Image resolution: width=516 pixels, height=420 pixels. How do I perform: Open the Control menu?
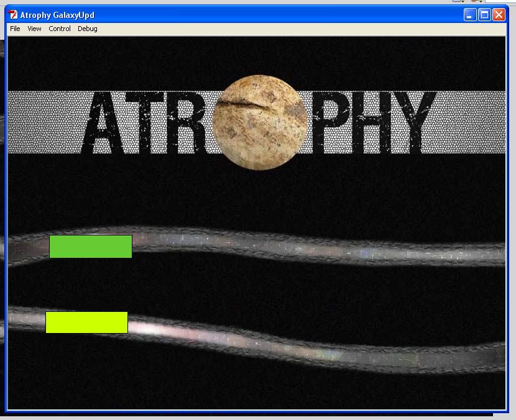(60, 29)
